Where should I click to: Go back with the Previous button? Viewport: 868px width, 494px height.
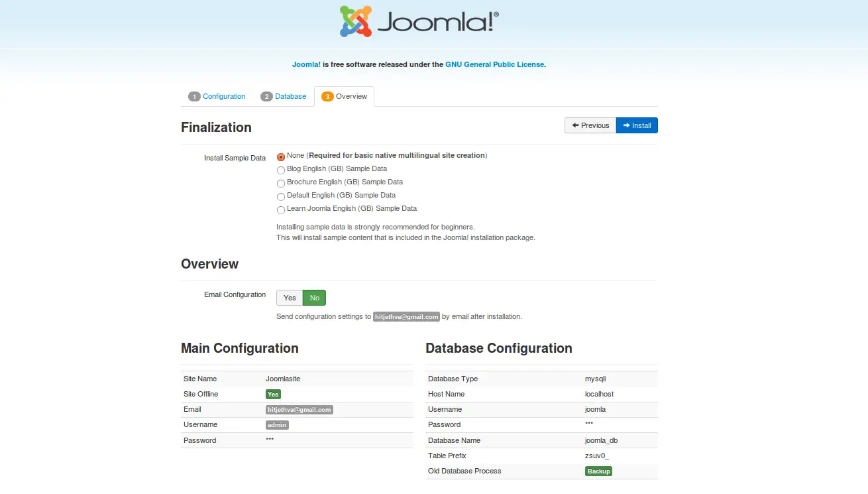(590, 125)
